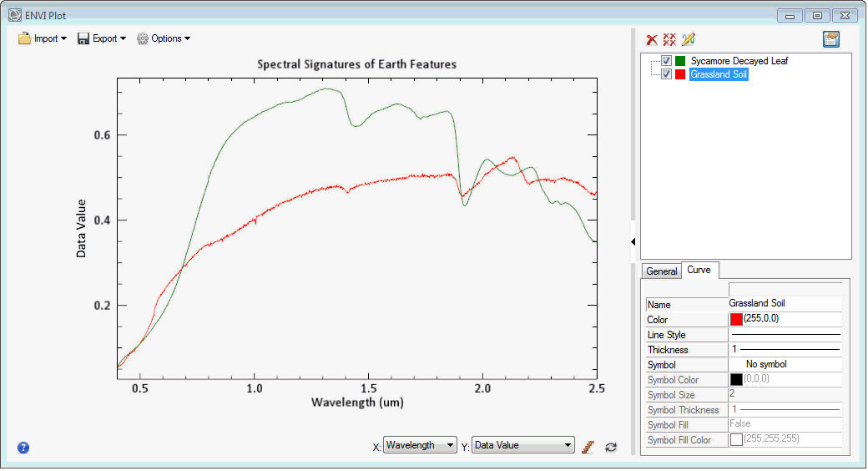The width and height of the screenshot is (868, 471).
Task: Switch to the General tab
Action: click(662, 271)
